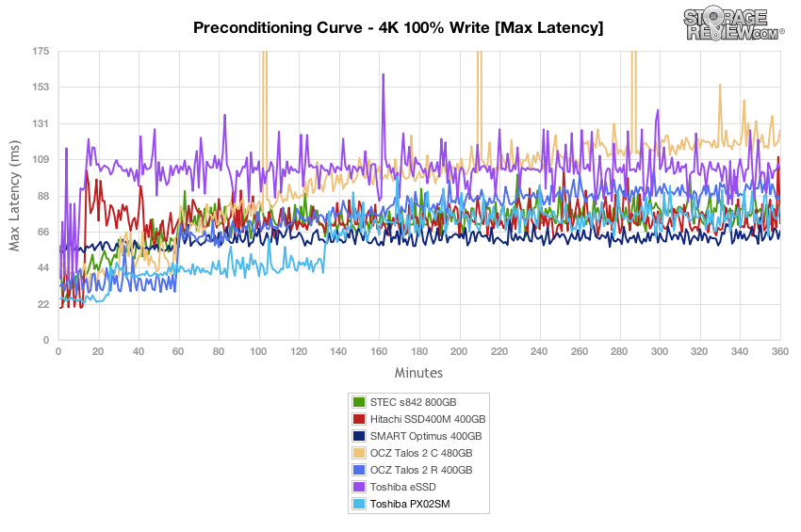
Task: Select the OCZ Talos 2 C 480GB label
Action: 421,453
